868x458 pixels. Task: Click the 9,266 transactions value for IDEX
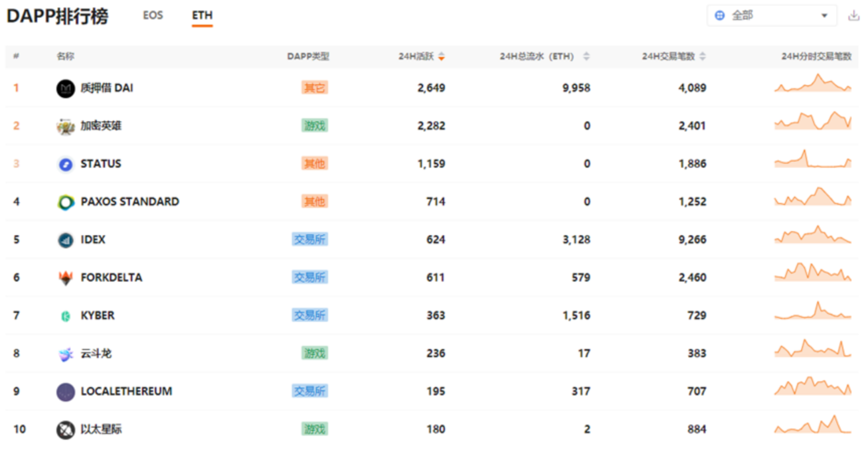click(693, 239)
